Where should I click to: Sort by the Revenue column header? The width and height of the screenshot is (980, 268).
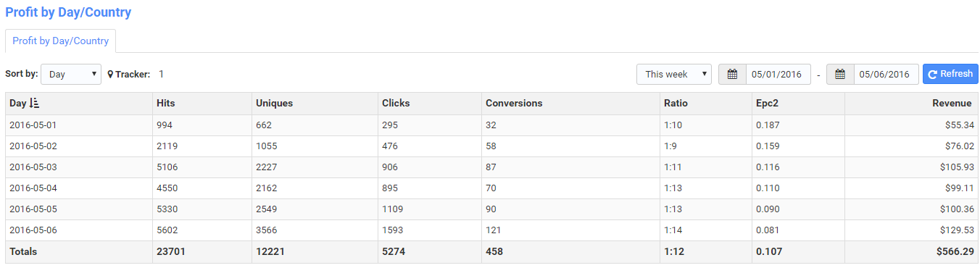click(x=952, y=104)
